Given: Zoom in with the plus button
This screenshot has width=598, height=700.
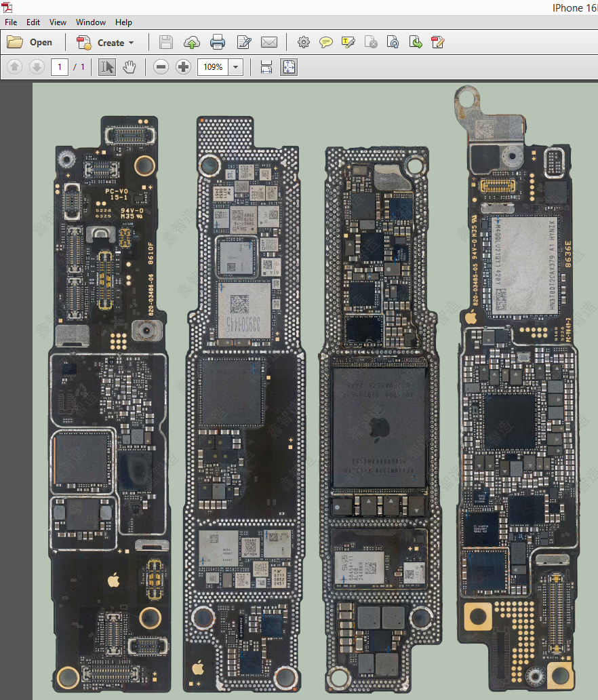Looking at the screenshot, I should [x=183, y=67].
